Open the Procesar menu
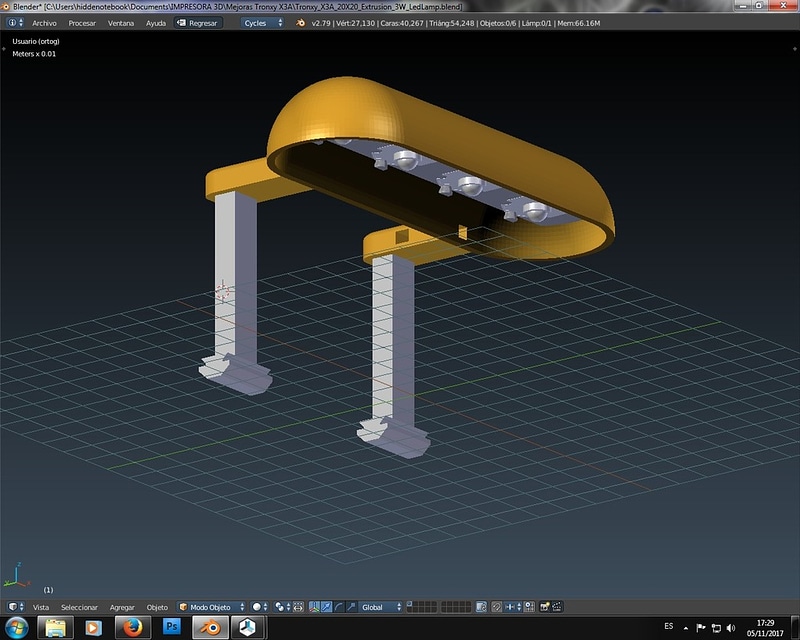 point(82,23)
